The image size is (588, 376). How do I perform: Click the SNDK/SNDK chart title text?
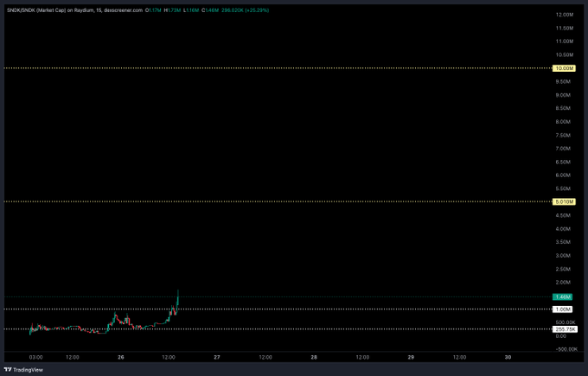tap(74, 10)
